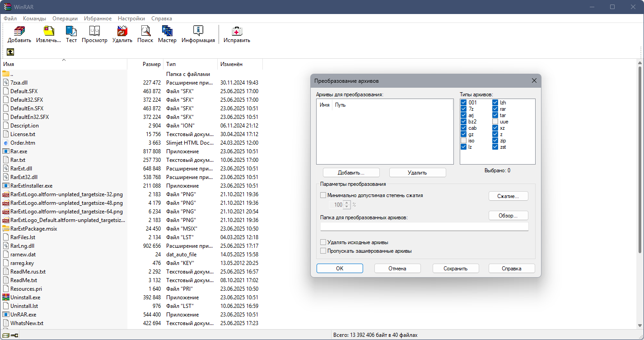Click the Обзор... browse button
Image resolution: width=644 pixels, height=340 pixels.
[x=508, y=216]
